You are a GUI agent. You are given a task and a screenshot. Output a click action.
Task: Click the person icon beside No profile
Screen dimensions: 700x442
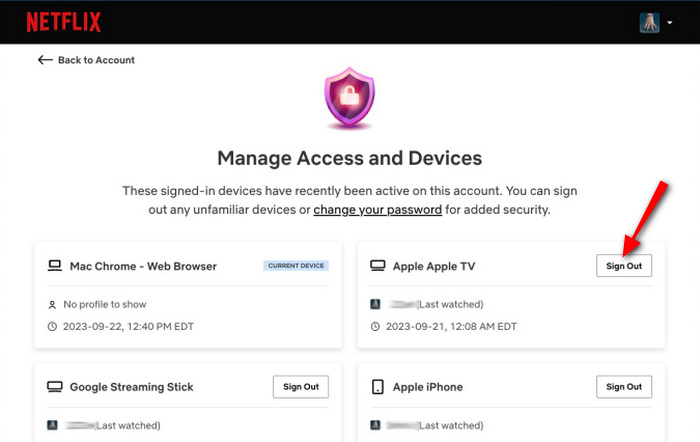coord(52,305)
